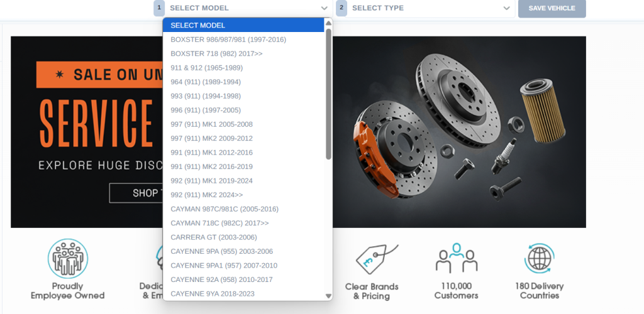Image resolution: width=644 pixels, height=314 pixels.
Task: Click the Proudly Employee Owned people icon
Action: point(68,259)
